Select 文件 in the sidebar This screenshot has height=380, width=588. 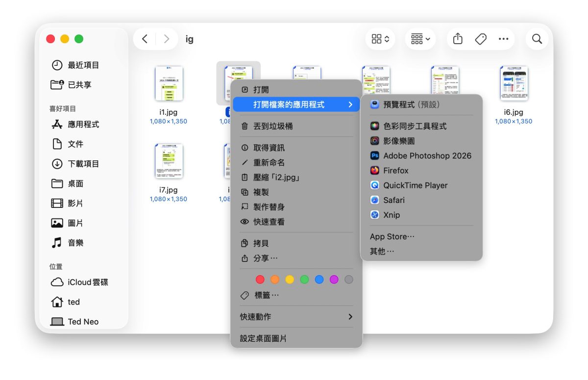(x=83, y=144)
